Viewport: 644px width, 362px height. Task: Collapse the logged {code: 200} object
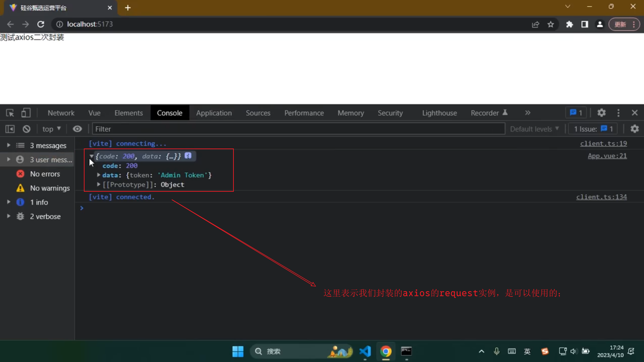91,156
